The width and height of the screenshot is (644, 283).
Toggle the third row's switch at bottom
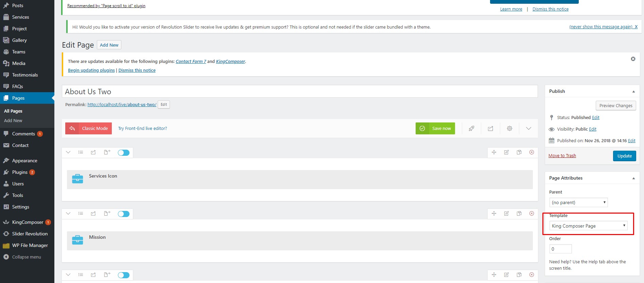point(124,275)
